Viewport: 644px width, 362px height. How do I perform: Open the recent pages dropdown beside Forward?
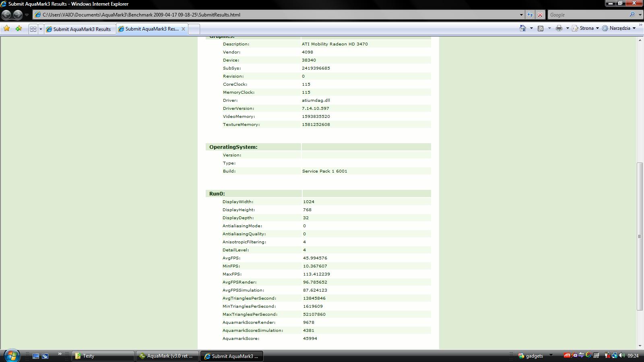pos(27,15)
